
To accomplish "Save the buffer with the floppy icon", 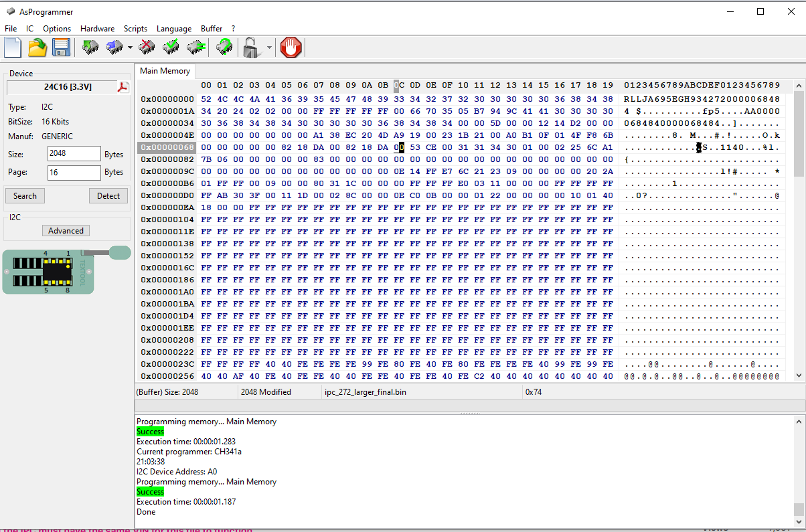I will [x=61, y=48].
